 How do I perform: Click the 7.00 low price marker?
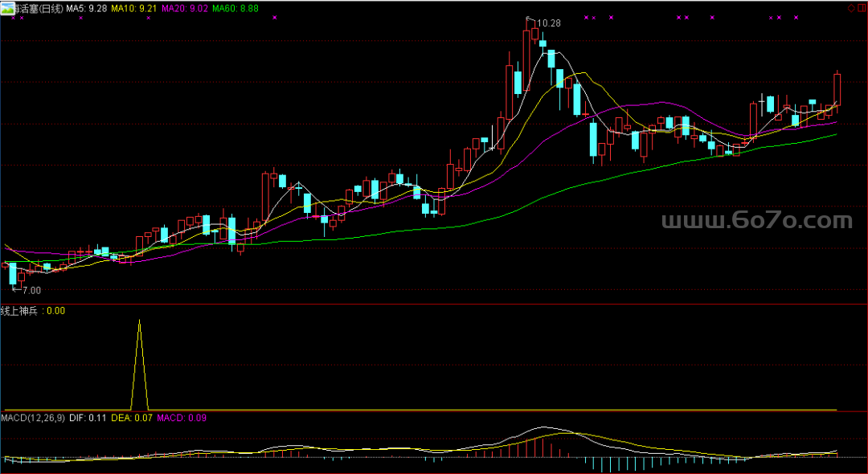(31, 289)
